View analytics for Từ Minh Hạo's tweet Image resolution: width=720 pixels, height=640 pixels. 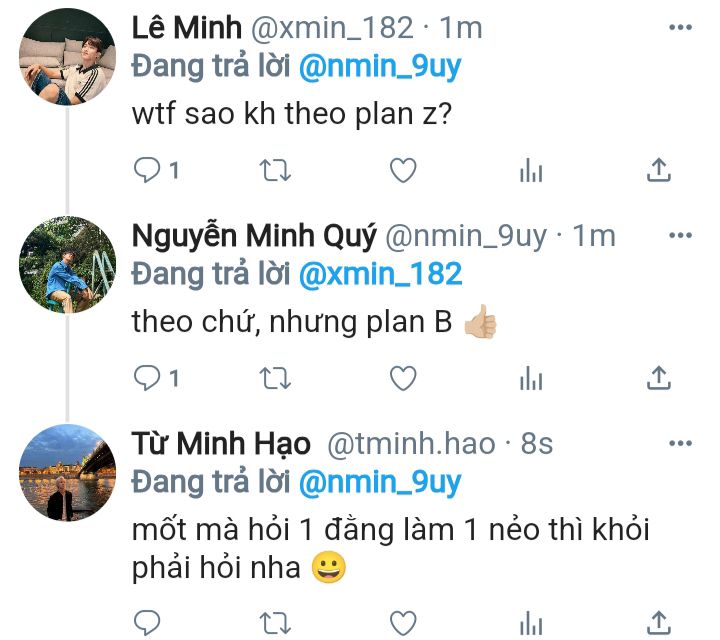coord(531,620)
